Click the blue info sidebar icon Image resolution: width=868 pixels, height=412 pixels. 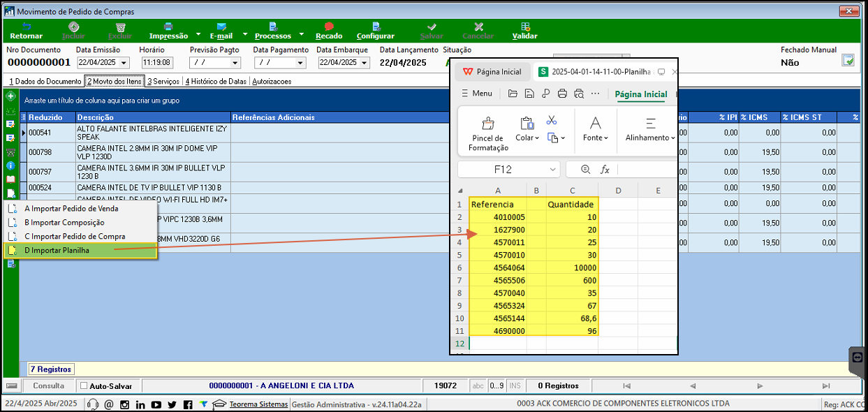click(x=10, y=165)
